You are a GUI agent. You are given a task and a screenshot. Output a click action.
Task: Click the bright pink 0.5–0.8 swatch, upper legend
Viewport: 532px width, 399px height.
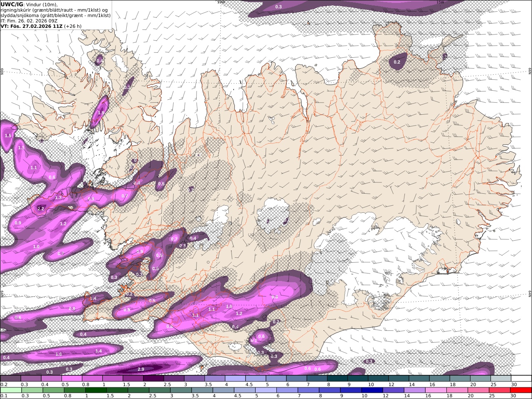click(x=72, y=378)
